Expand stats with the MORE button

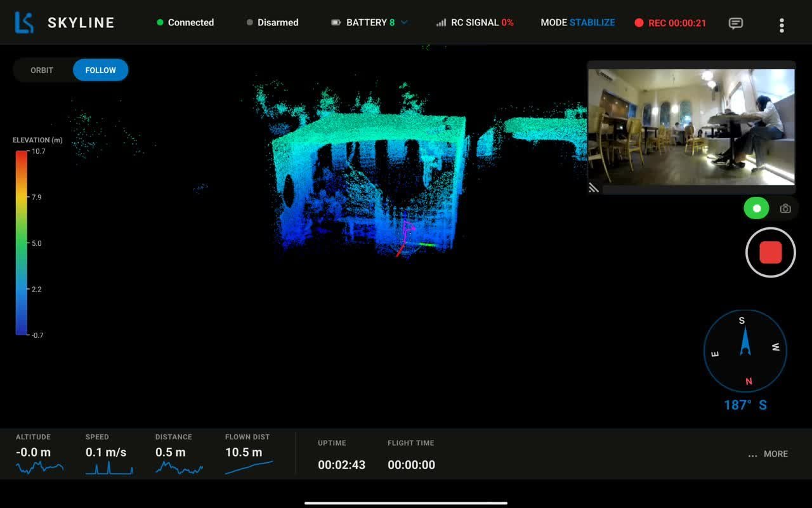coord(768,454)
